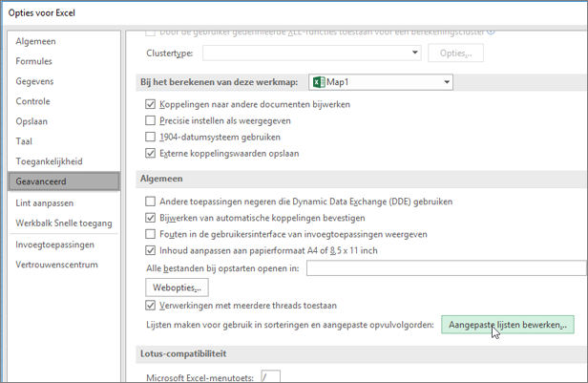The width and height of the screenshot is (588, 383).
Task: Click the Excel icon next to Map1
Action: [319, 82]
